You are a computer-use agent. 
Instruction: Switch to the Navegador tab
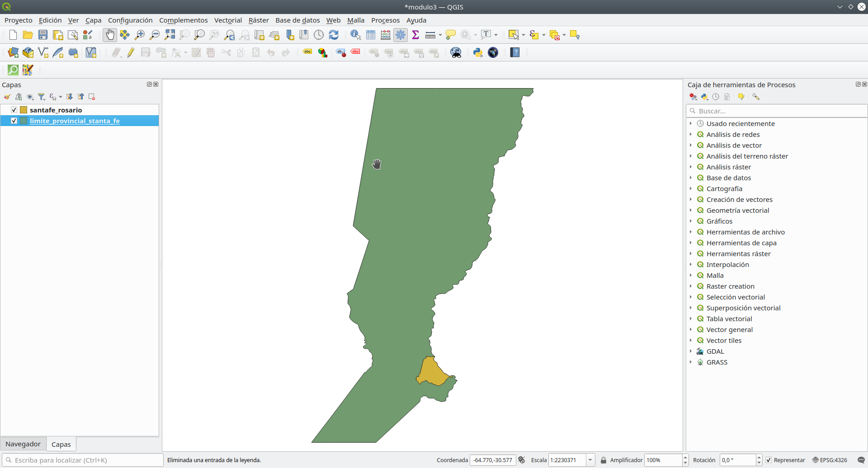point(23,444)
